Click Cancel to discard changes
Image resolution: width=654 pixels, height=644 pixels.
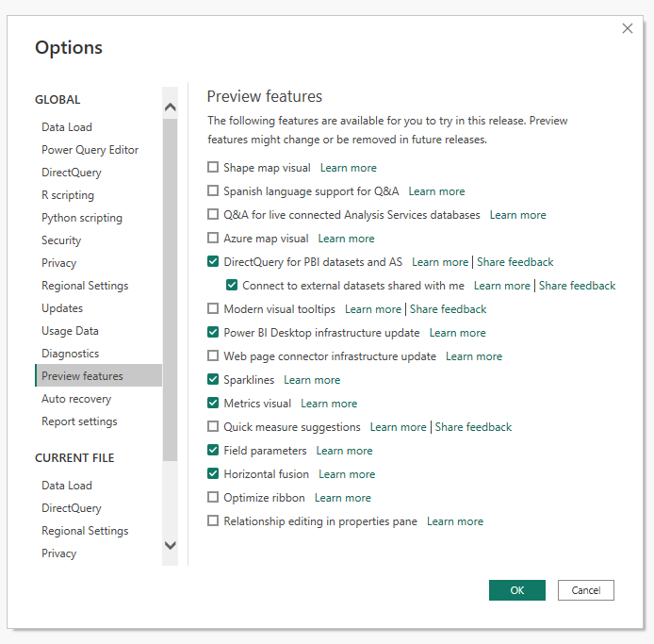click(585, 590)
